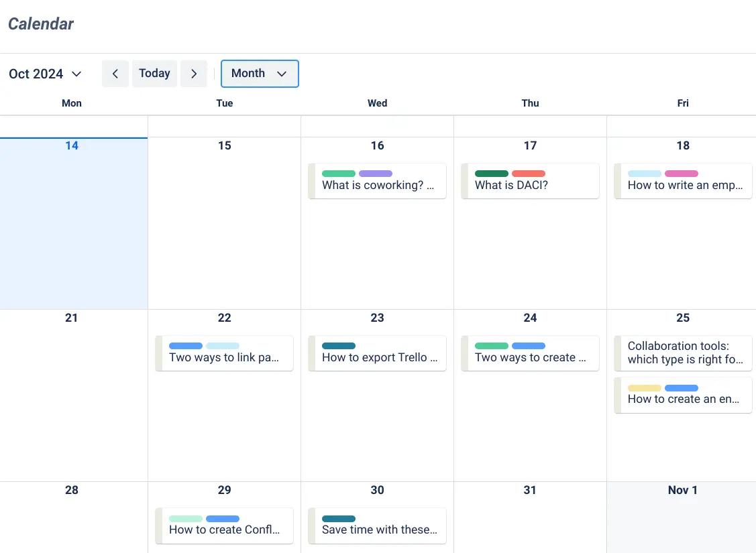Select day 17 date number
This screenshot has width=756, height=553.
530,145
